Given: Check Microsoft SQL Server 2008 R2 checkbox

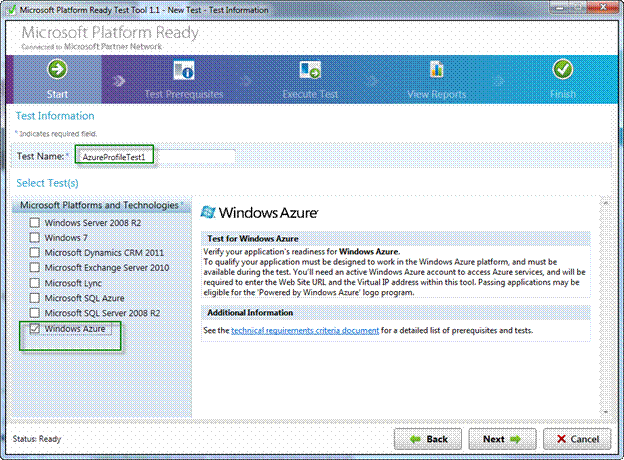Looking at the screenshot, I should (35, 313).
